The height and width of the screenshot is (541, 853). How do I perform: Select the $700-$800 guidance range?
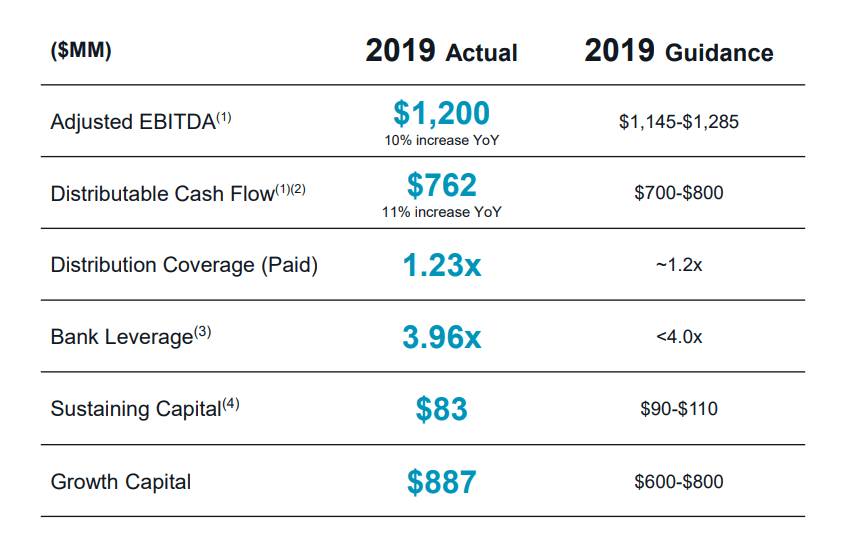coord(678,193)
